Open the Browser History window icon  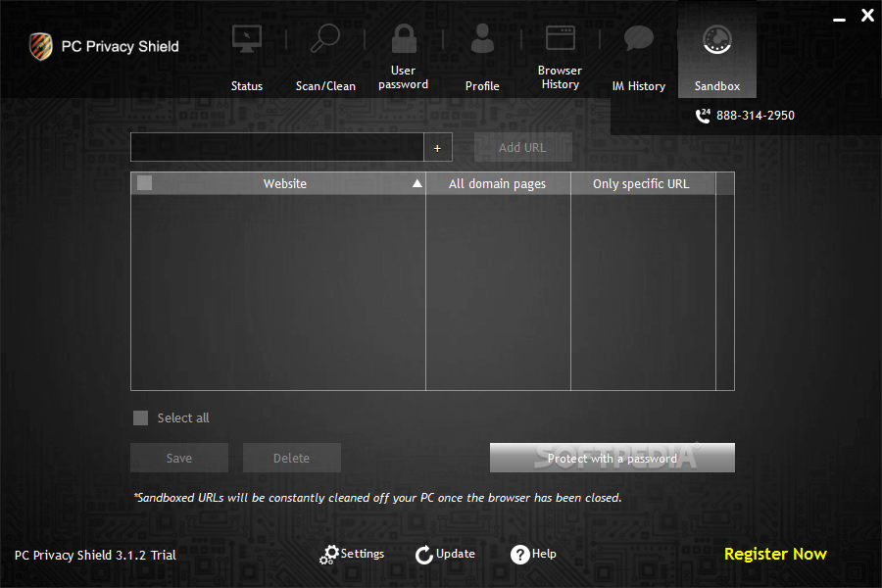tap(561, 37)
